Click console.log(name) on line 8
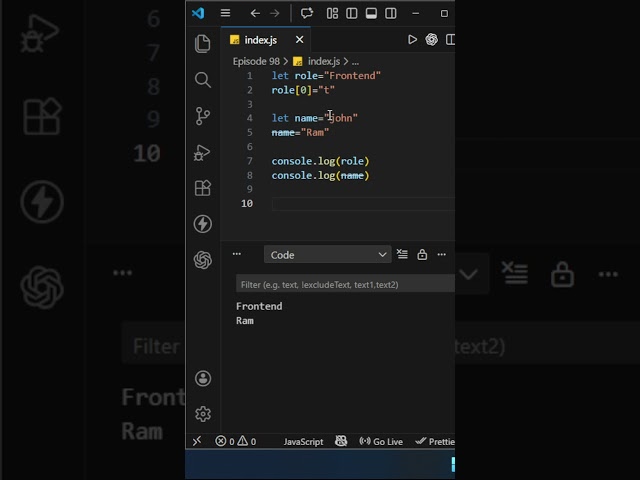Screen dimensions: 640x480 click(x=320, y=176)
